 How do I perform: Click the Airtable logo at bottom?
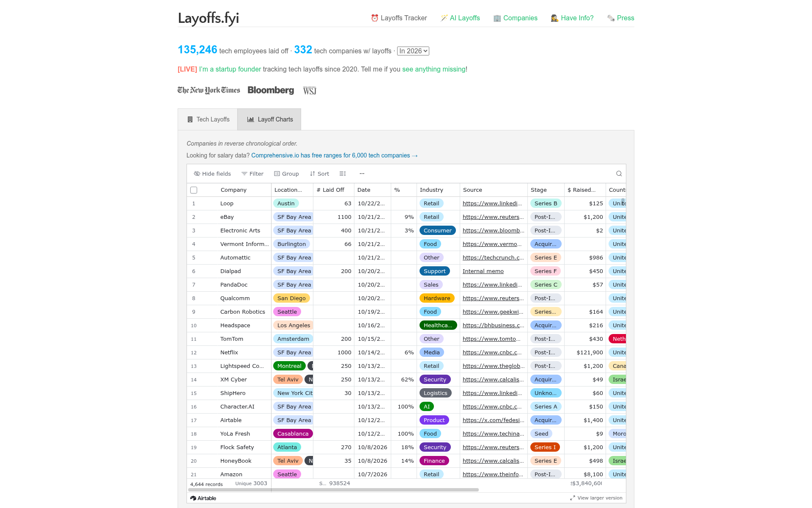pyautogui.click(x=203, y=498)
